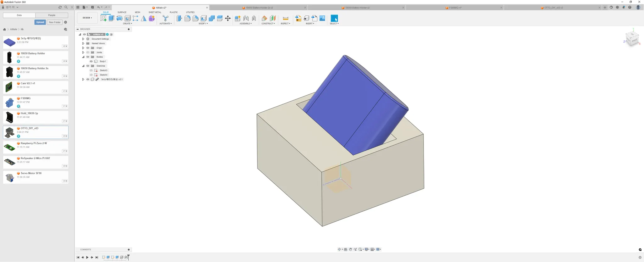Click the ViewCube to reorient view
Image resolution: width=644 pixels, height=262 pixels.
click(x=632, y=39)
